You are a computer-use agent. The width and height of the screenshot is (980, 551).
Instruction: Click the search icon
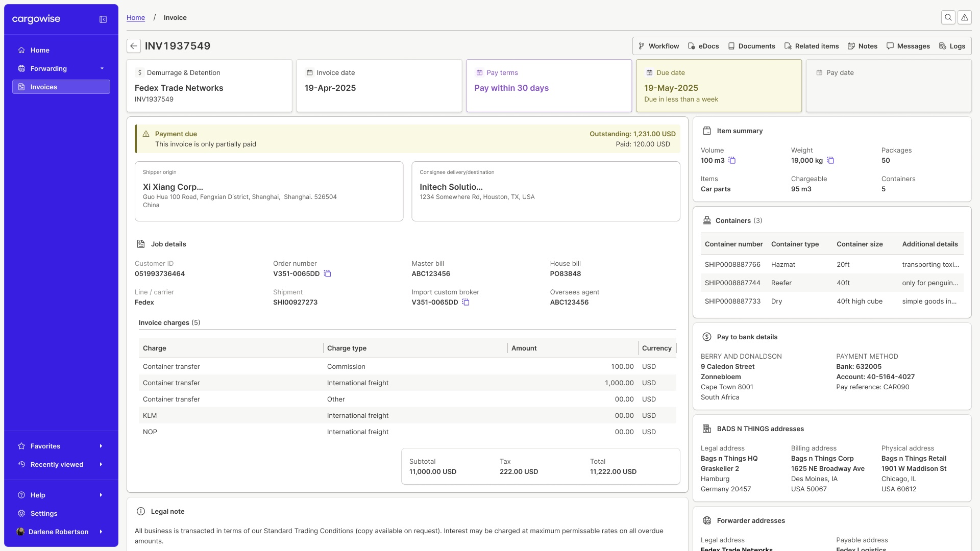(948, 17)
